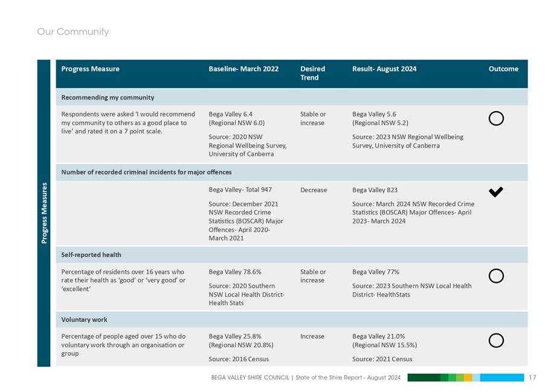Click the 'Percentage of people aged over 15' description
This screenshot has height=392, width=554.
(123, 345)
